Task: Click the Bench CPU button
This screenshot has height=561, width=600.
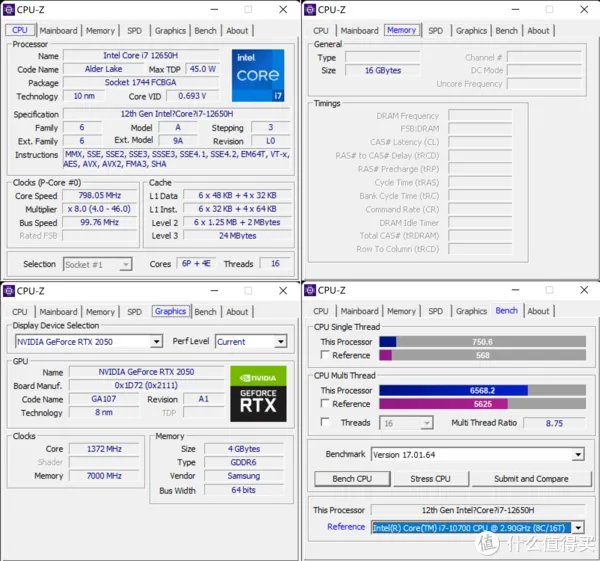Action: tap(352, 479)
